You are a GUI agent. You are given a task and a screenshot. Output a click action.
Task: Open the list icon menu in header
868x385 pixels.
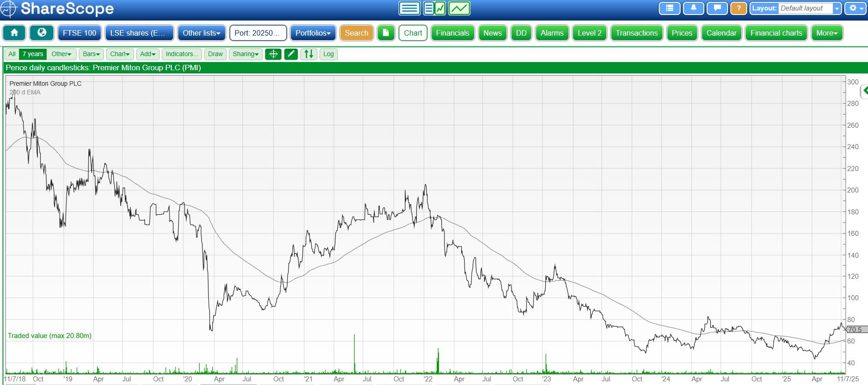pos(670,8)
